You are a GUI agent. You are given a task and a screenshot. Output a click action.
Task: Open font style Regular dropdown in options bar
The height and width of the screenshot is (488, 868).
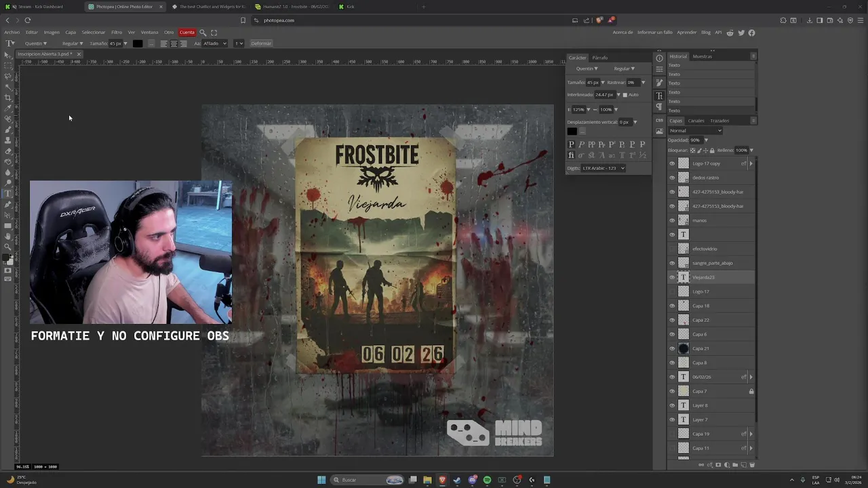click(73, 43)
